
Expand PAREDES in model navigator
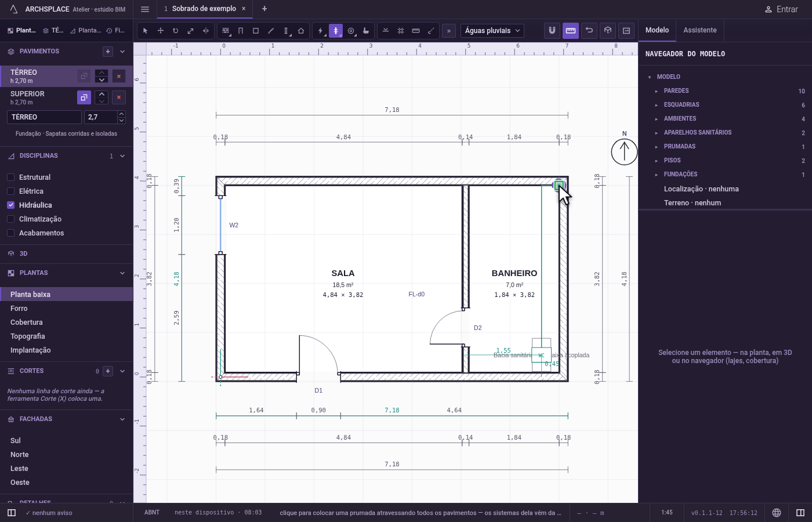click(656, 91)
